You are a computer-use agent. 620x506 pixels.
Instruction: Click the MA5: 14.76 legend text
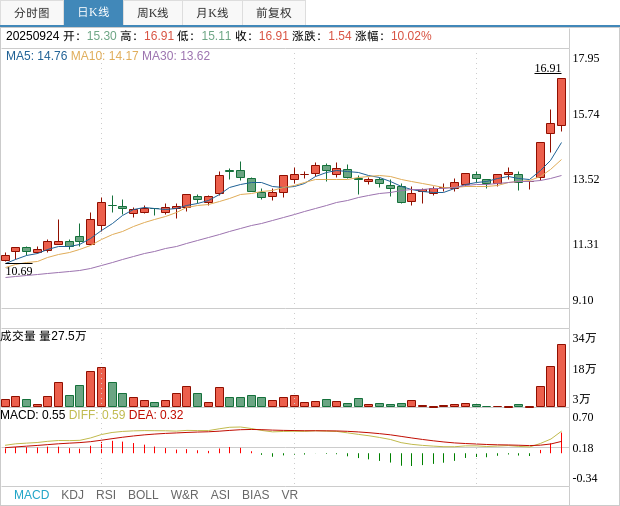(x=37, y=56)
